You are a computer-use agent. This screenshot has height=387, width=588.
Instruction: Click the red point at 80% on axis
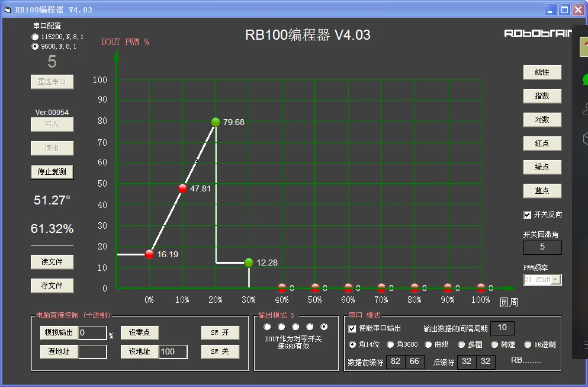[415, 288]
